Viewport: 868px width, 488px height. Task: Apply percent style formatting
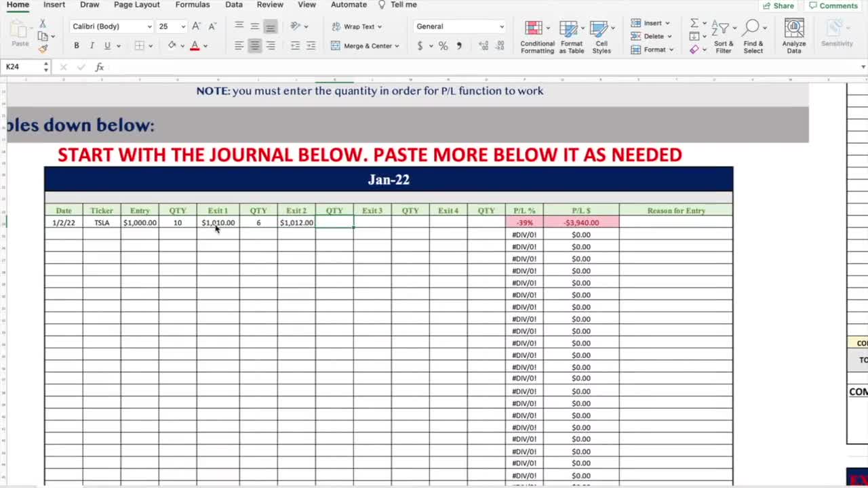443,45
